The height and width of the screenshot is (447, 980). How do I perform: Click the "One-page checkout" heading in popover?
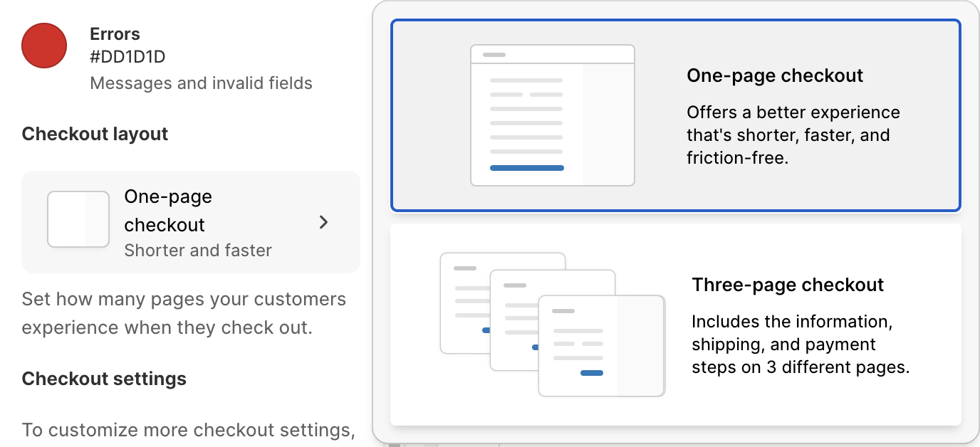(x=775, y=76)
